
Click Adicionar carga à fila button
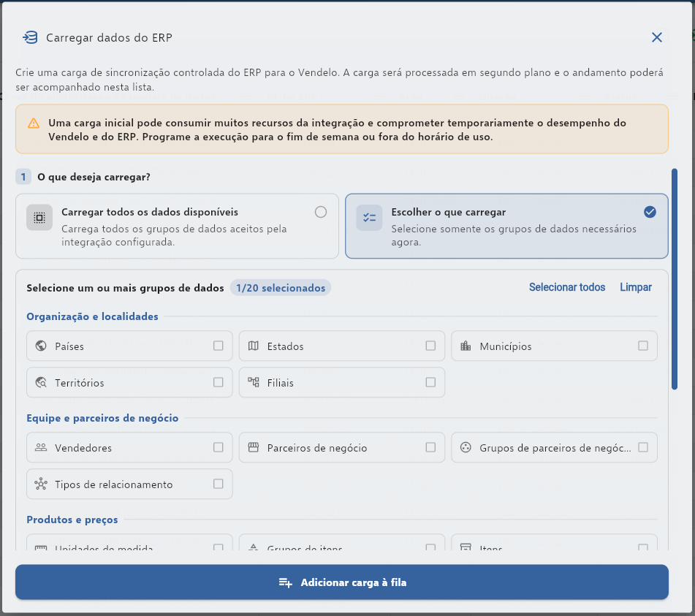342,582
